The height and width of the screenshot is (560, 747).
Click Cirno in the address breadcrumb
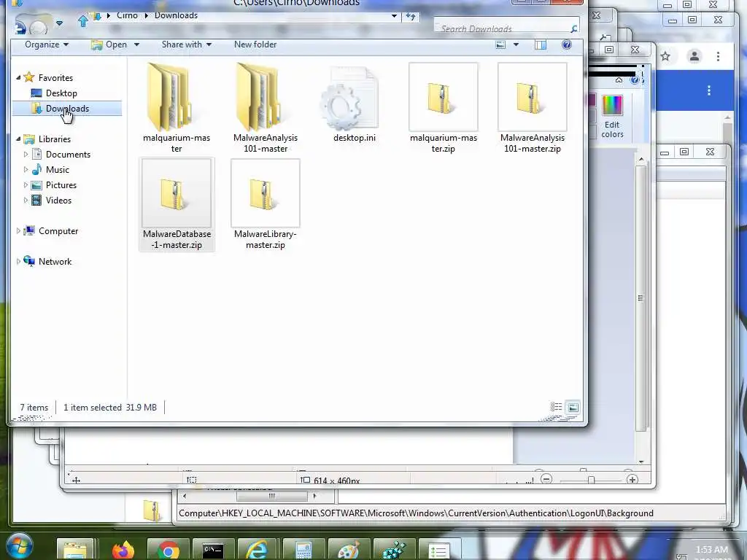click(x=127, y=16)
